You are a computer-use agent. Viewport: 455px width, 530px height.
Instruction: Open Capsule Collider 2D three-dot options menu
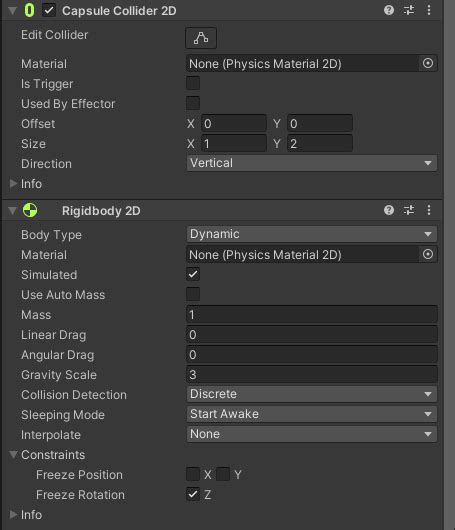[429, 10]
